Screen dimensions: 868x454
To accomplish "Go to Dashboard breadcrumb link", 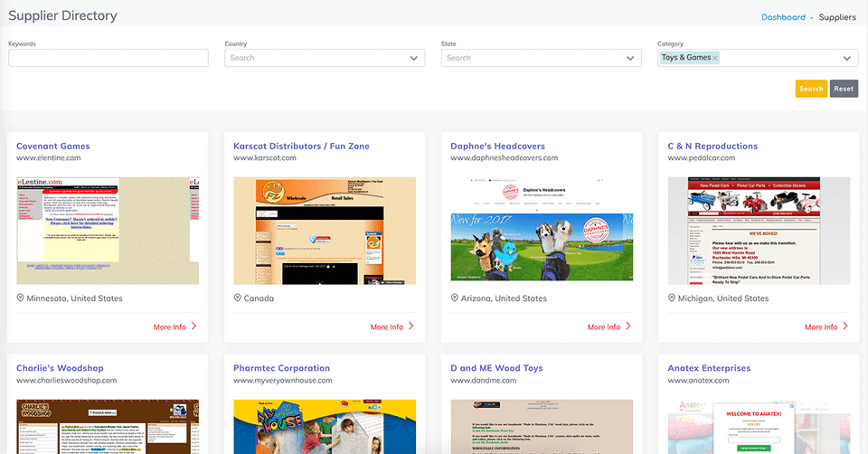I will pos(783,17).
